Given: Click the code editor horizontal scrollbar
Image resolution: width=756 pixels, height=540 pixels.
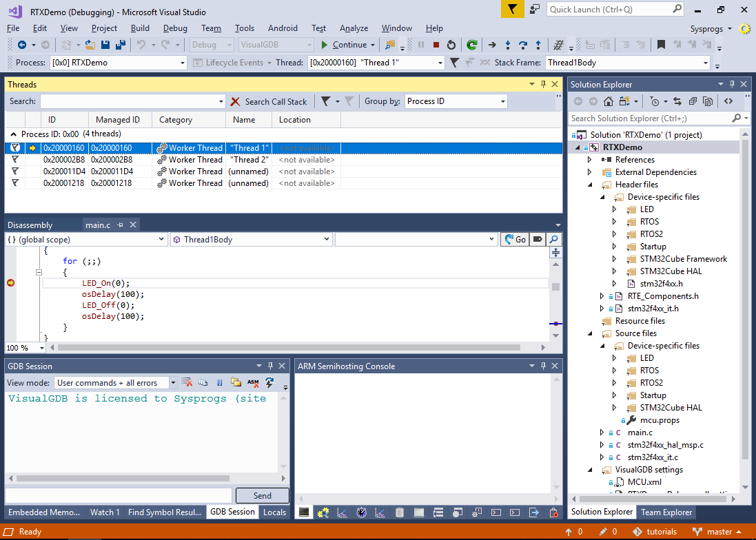Looking at the screenshot, I should [x=288, y=347].
